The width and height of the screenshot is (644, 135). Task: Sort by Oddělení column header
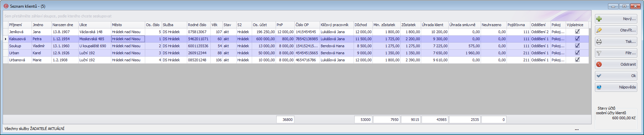click(x=540, y=25)
